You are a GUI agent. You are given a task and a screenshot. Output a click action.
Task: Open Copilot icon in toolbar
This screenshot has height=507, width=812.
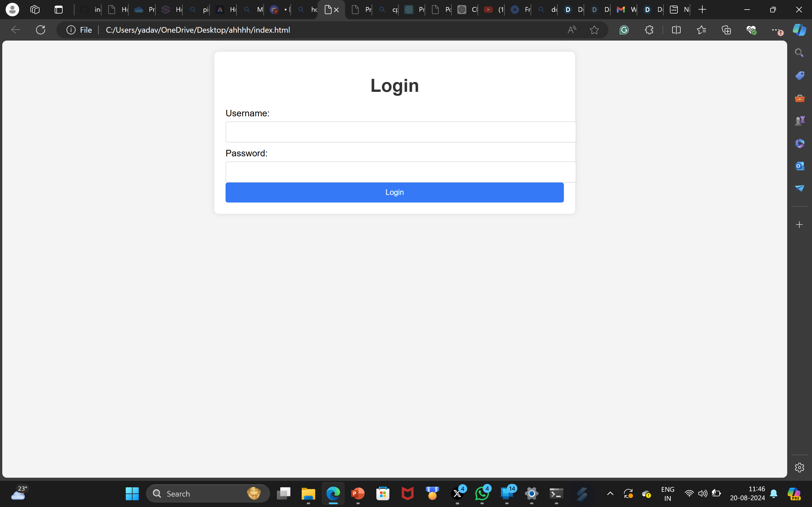pos(799,30)
